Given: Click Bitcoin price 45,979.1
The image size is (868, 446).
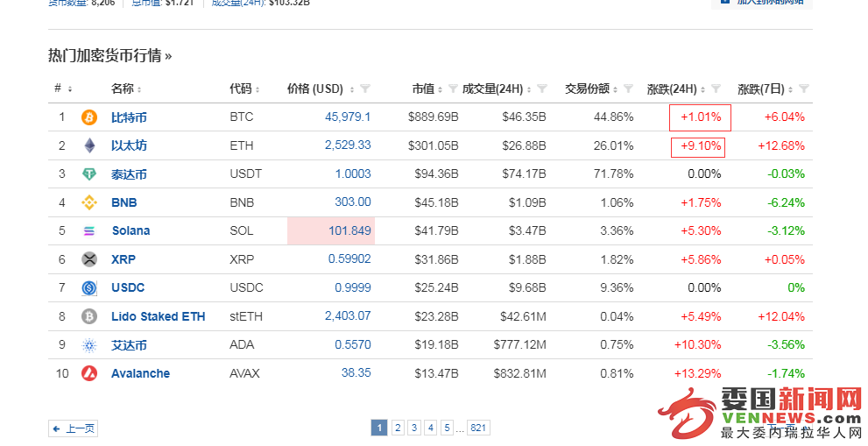Looking at the screenshot, I should (x=348, y=117).
